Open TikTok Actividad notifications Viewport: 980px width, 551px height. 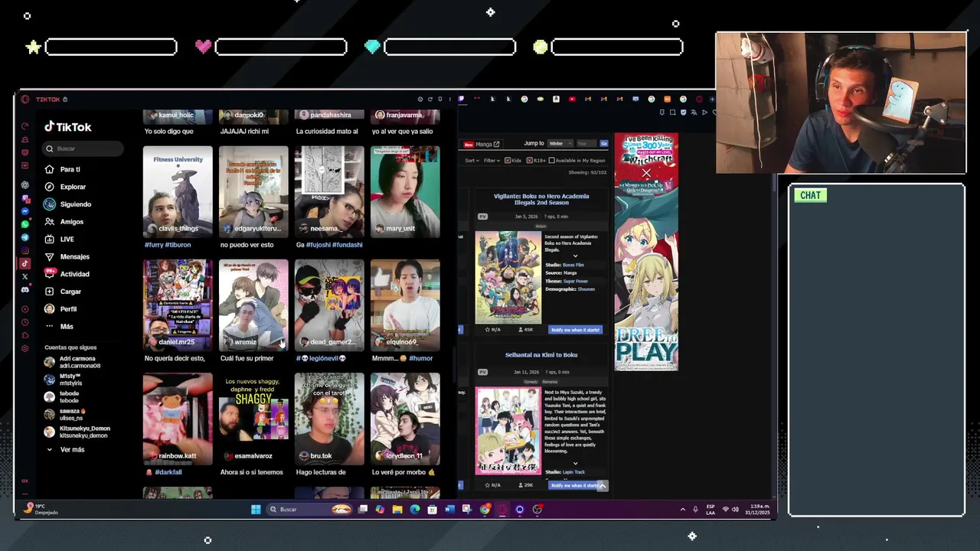pyautogui.click(x=67, y=274)
